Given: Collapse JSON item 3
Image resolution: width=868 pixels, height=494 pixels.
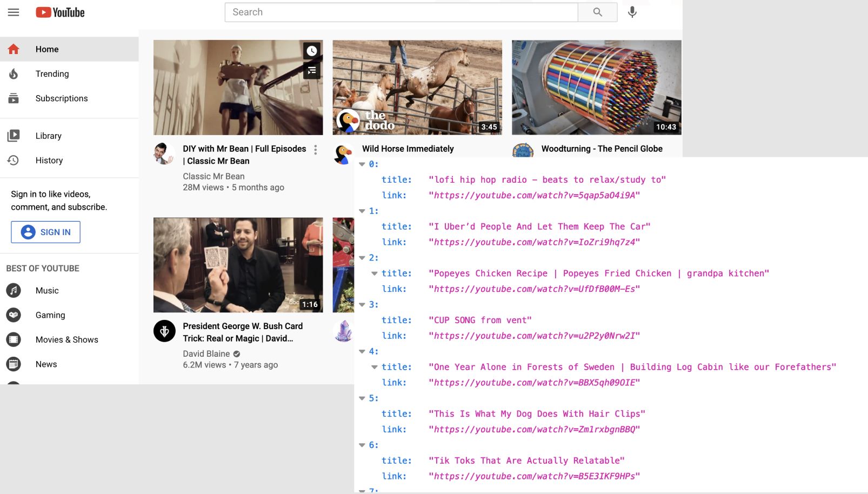Looking at the screenshot, I should point(362,305).
